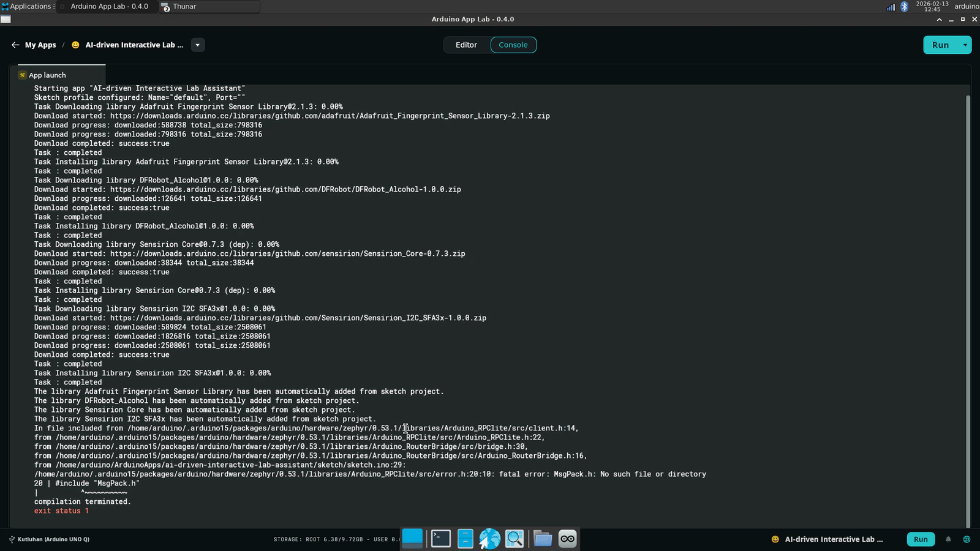This screenshot has height=551, width=980.
Task: Click the emoji icon before the app name in the header
Action: tap(75, 45)
